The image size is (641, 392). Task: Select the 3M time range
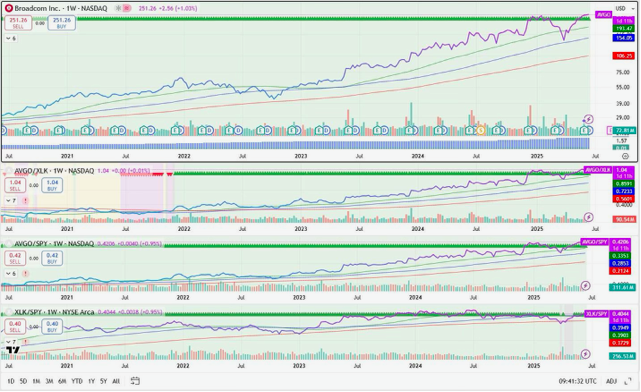pos(49,381)
